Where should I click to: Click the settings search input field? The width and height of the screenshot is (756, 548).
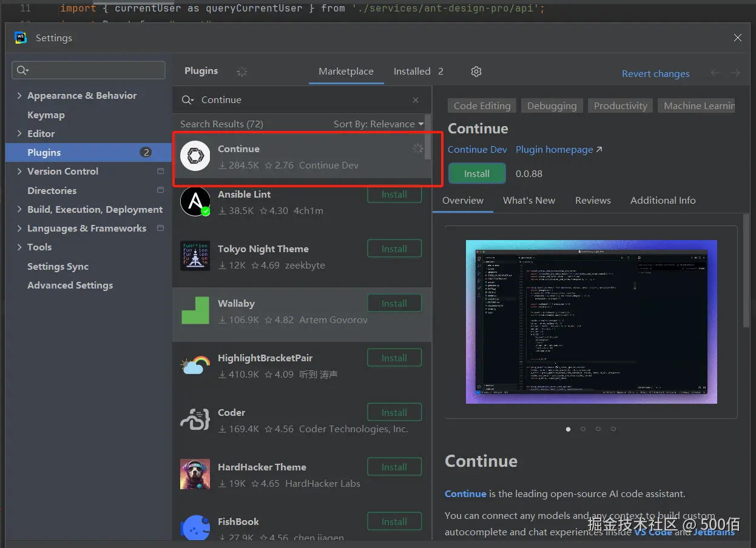89,70
